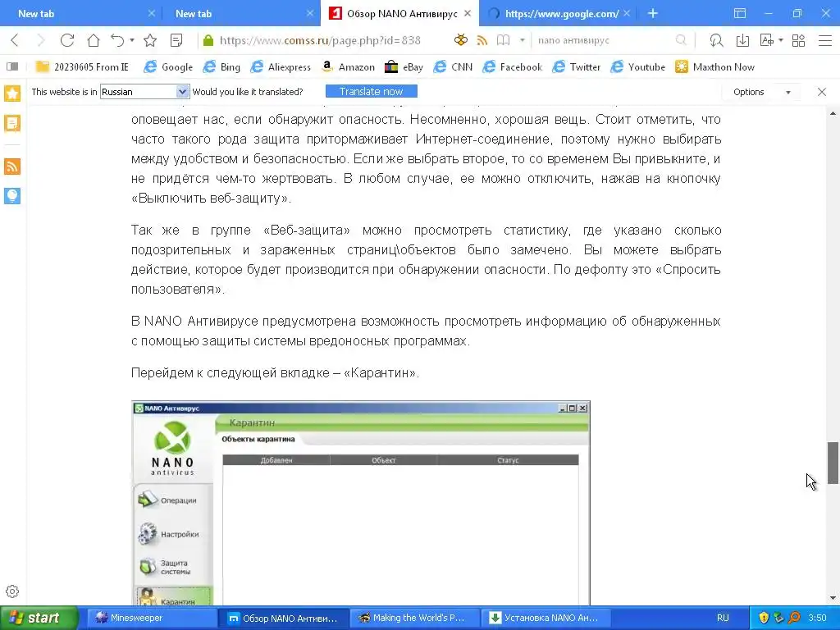This screenshot has width=840, height=630.
Task: Toggle the sidebar panel icon
Action: tap(12, 66)
